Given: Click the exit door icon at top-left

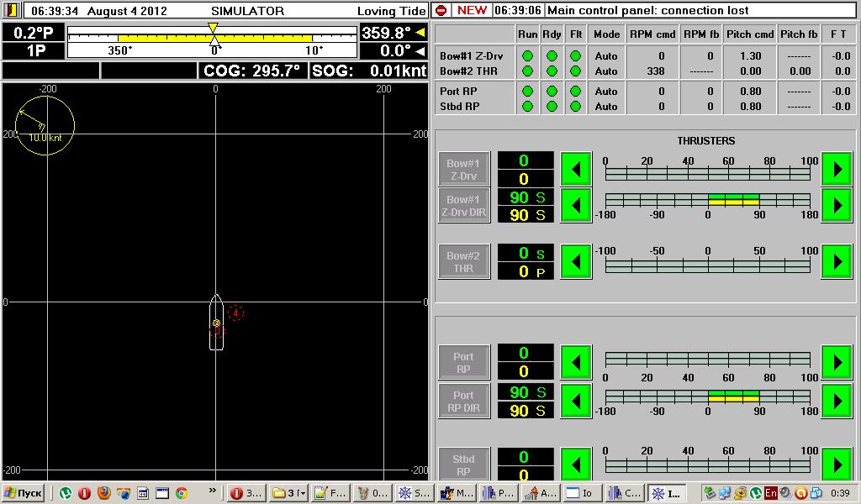Looking at the screenshot, I should tap(12, 11).
